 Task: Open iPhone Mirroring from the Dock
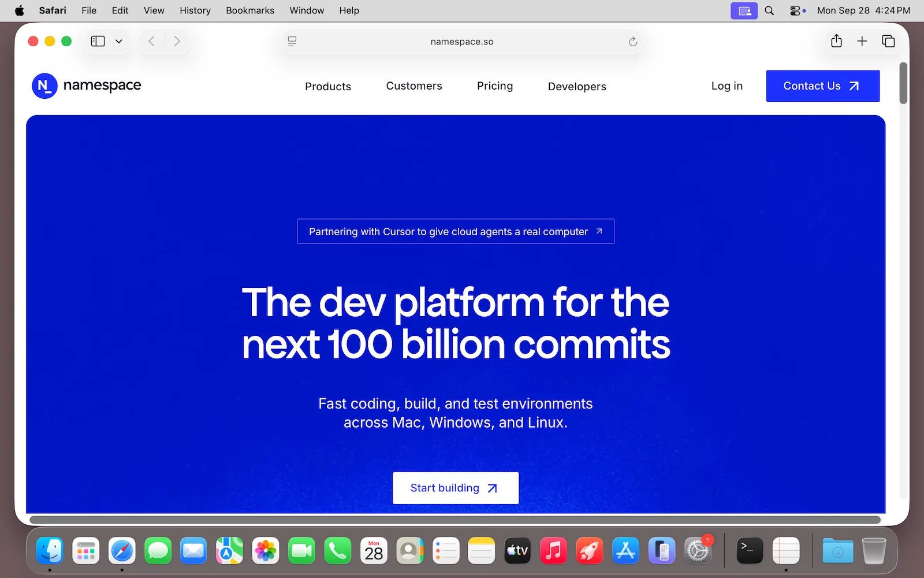[x=662, y=551]
